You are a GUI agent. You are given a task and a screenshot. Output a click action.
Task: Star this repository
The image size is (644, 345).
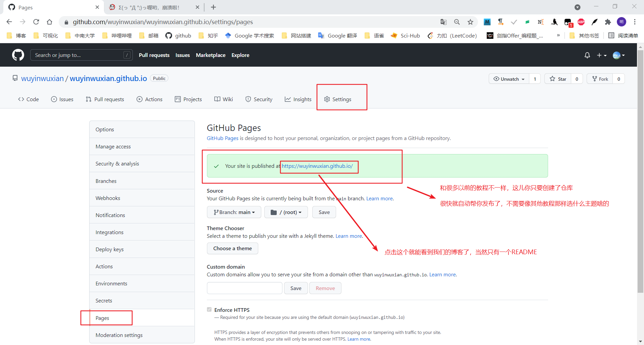(558, 79)
